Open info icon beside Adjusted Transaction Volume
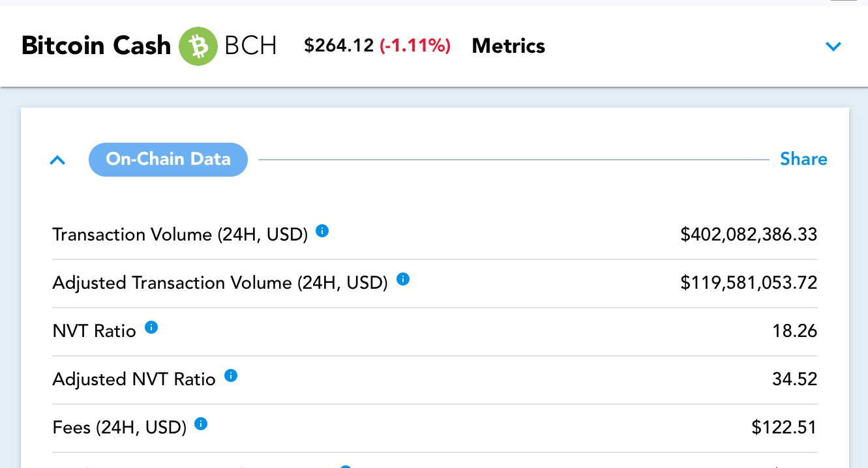868x468 pixels. [x=403, y=279]
